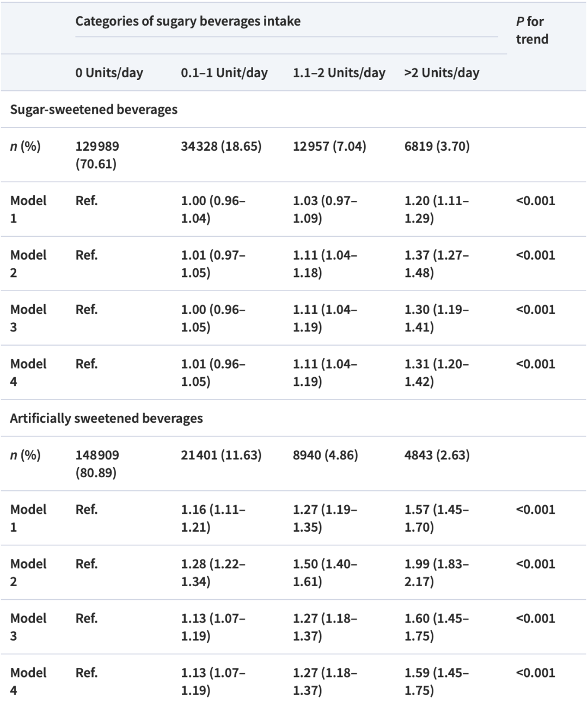Click the 12957 (7.04) cell

(329, 146)
